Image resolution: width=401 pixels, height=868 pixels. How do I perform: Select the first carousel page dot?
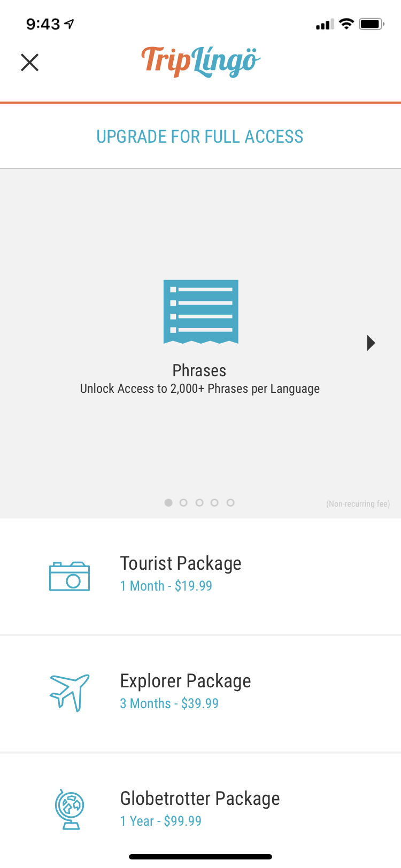point(168,502)
